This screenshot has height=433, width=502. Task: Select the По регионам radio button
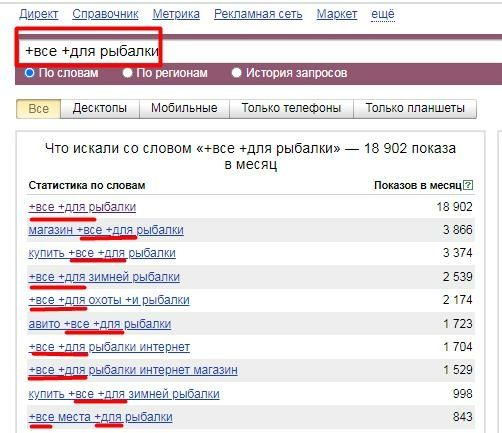[127, 73]
